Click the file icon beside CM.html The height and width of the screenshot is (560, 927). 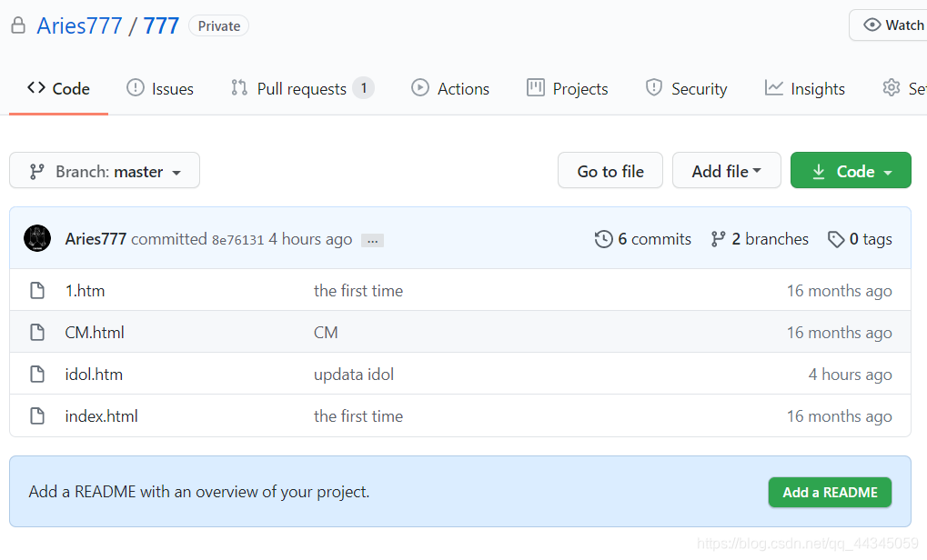[x=37, y=333]
